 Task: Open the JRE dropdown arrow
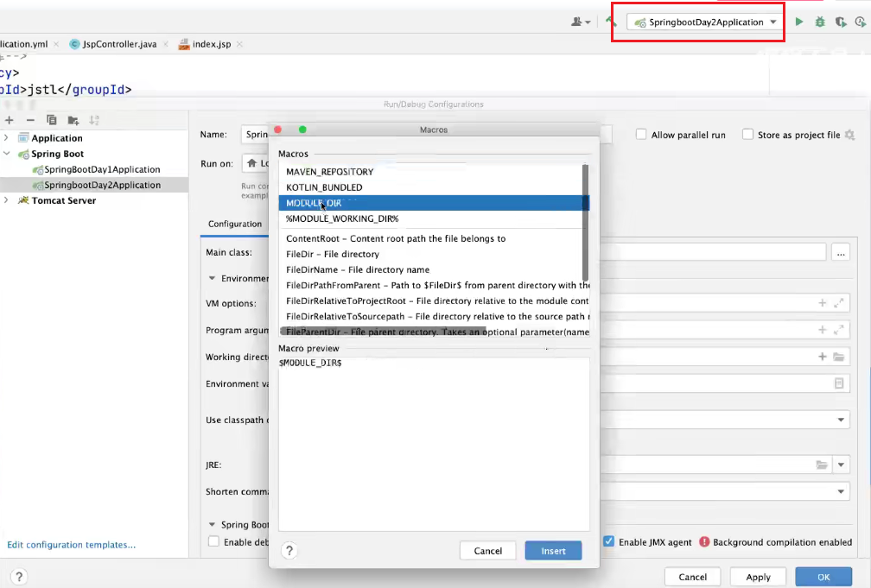coord(841,465)
